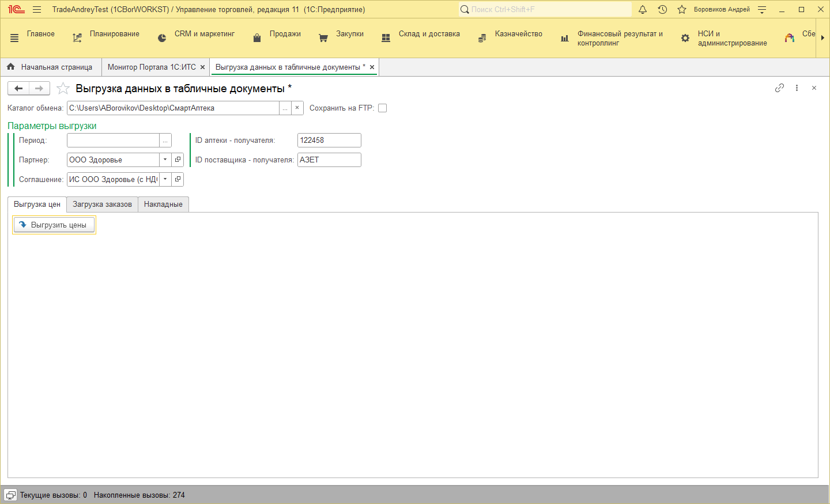Image resolution: width=830 pixels, height=504 pixels.
Task: Expand the Соглашение dropdown list
Action: 165,179
